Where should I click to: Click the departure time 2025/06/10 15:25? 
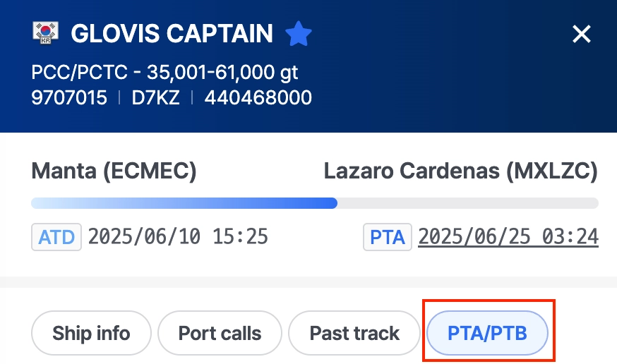tap(178, 236)
